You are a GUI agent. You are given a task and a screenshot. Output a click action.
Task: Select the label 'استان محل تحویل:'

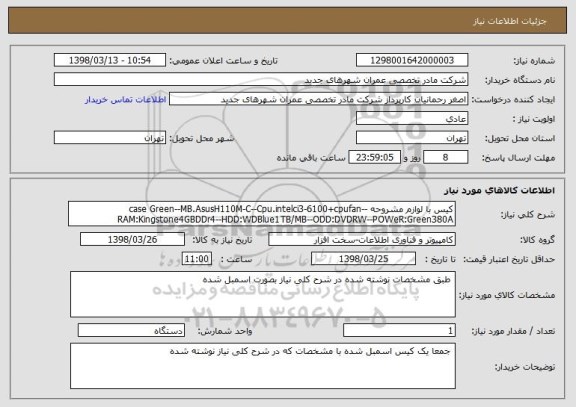point(520,138)
